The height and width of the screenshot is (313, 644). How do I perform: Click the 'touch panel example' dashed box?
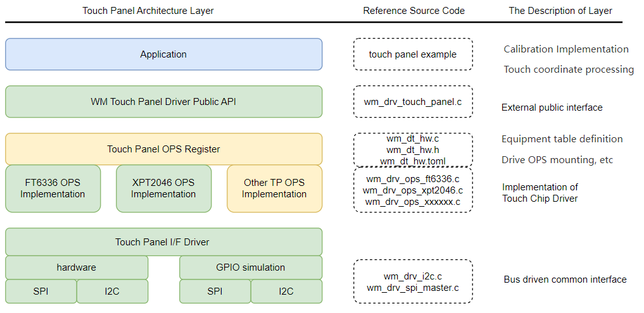point(413,54)
